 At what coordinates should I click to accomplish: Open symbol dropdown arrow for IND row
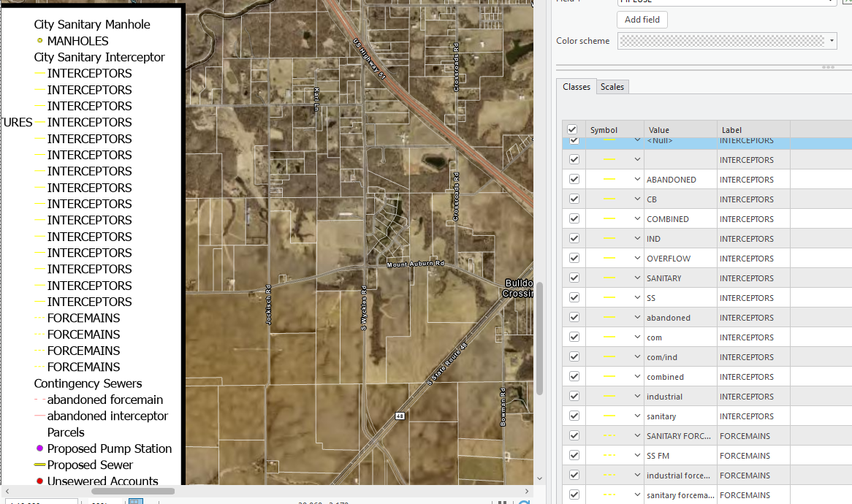(637, 238)
